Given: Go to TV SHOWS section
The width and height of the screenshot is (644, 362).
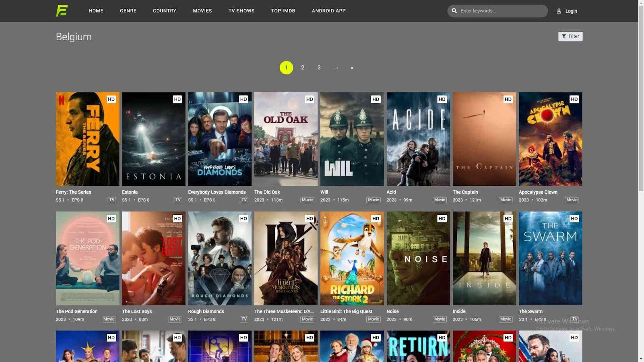Looking at the screenshot, I should coord(242,11).
